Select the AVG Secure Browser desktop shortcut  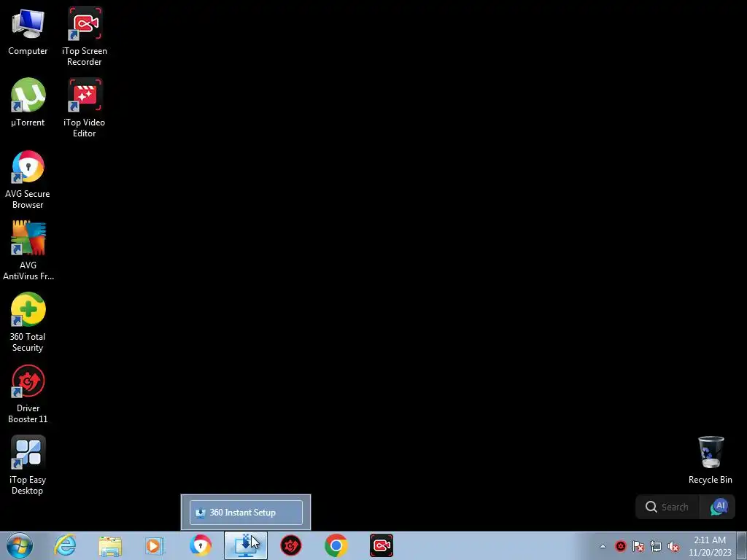[x=28, y=180]
